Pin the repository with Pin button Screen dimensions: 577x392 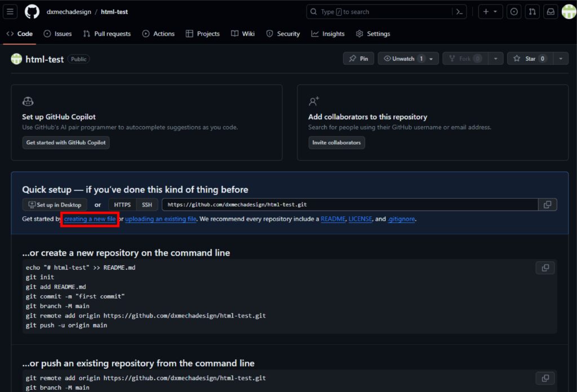358,59
